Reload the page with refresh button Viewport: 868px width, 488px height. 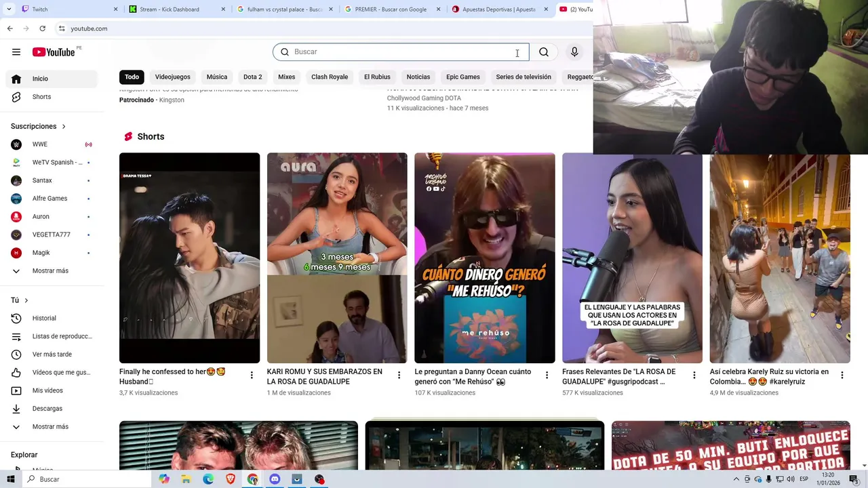tap(43, 28)
